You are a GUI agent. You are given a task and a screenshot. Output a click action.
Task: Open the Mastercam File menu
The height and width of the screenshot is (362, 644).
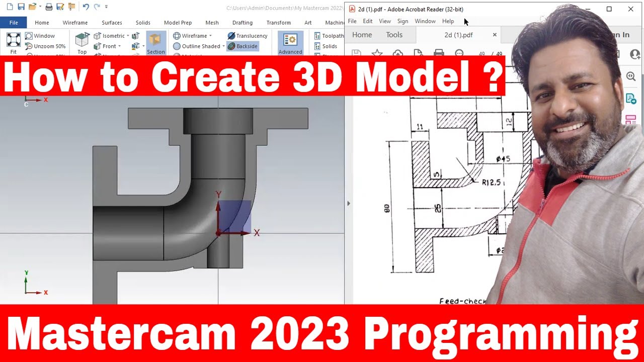(14, 23)
